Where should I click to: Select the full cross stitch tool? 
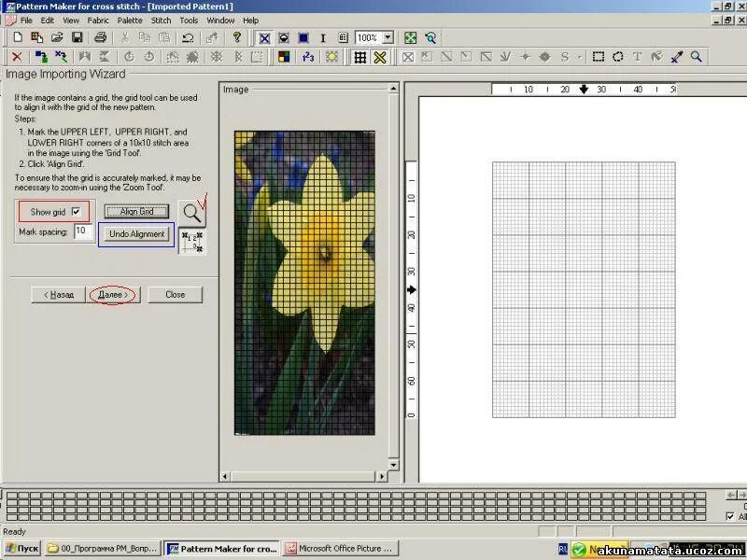click(x=407, y=57)
